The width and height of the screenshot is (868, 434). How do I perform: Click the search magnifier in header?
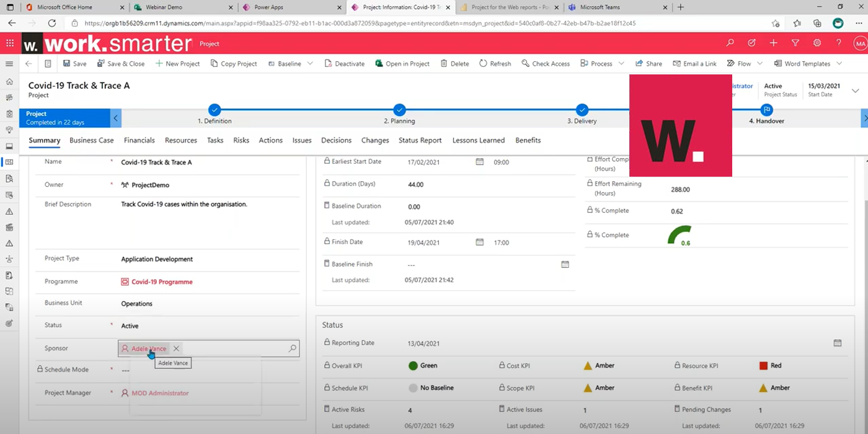pos(730,43)
